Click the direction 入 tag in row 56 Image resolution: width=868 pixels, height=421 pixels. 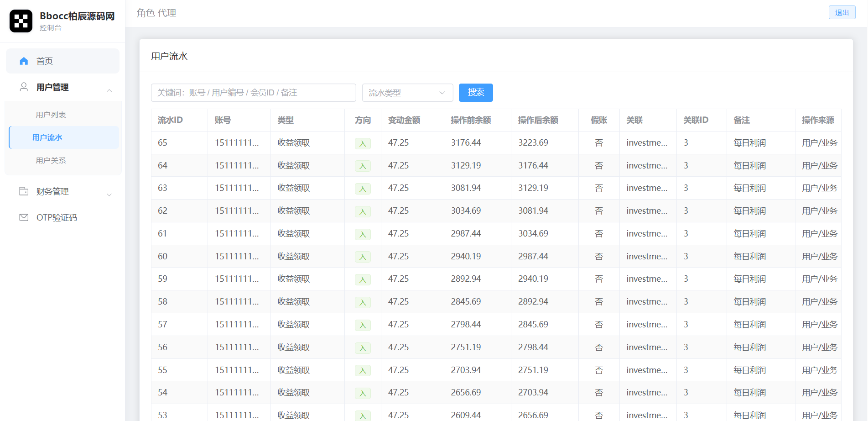(x=363, y=348)
